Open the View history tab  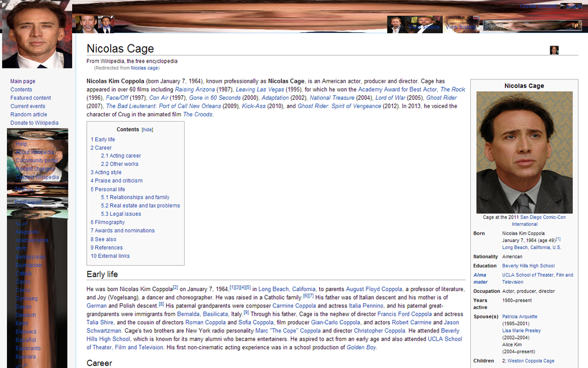pyautogui.click(x=461, y=27)
